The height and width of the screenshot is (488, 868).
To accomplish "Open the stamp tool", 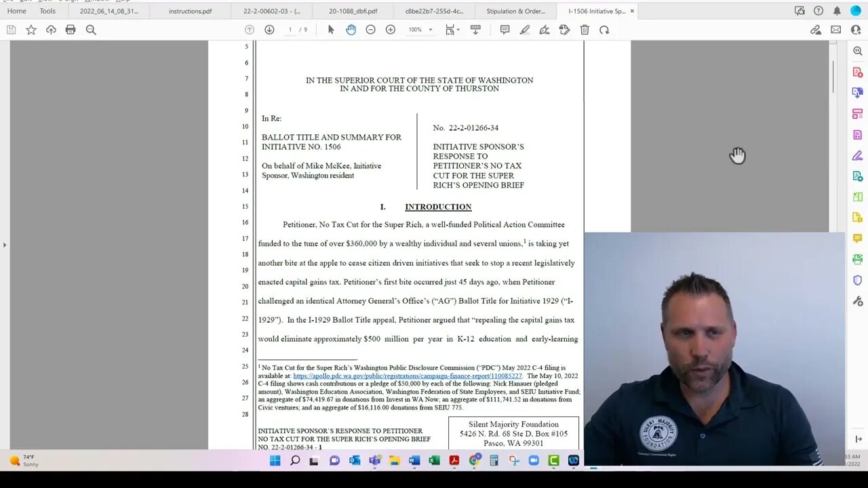I will point(564,30).
